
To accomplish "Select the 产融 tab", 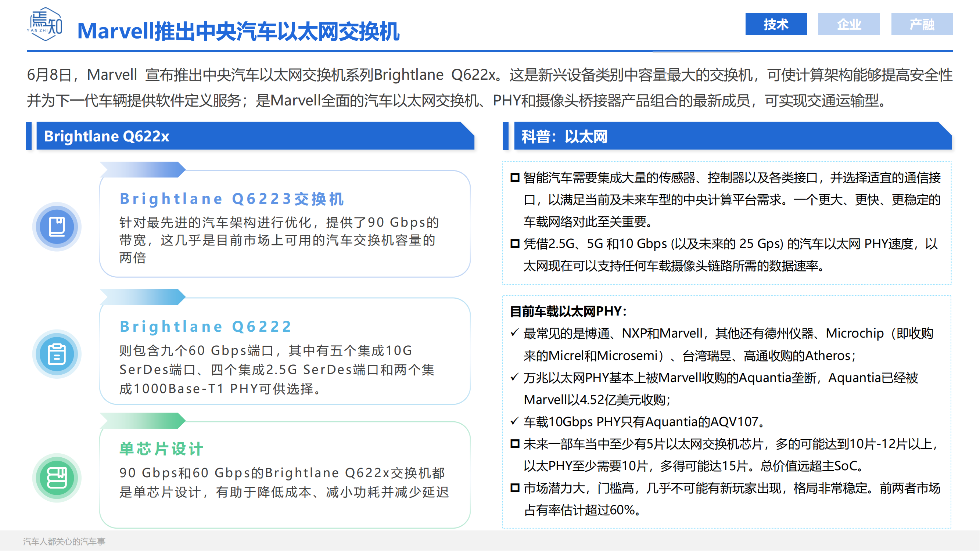I will (x=922, y=24).
